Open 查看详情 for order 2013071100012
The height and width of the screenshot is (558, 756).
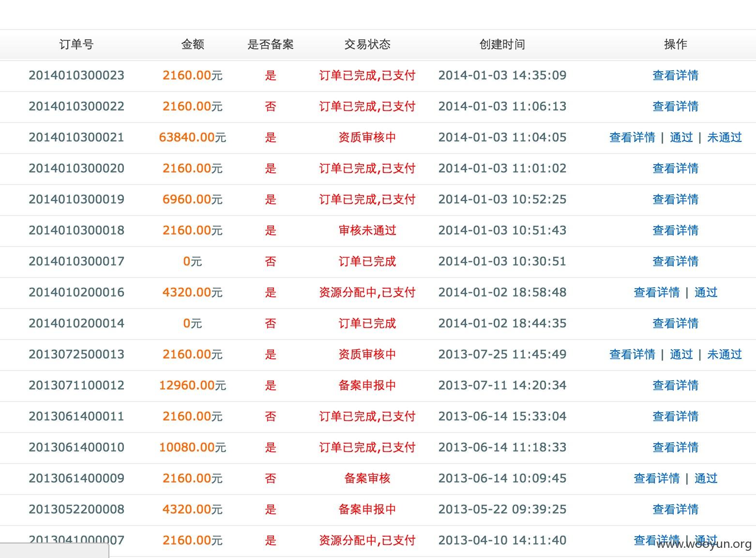tap(675, 386)
